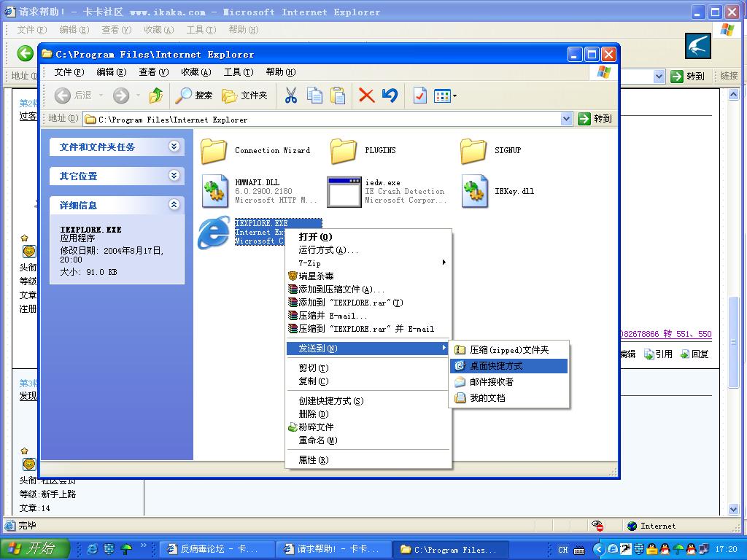
Task: Click the 回复 reply link in IE page
Action: tap(694, 354)
